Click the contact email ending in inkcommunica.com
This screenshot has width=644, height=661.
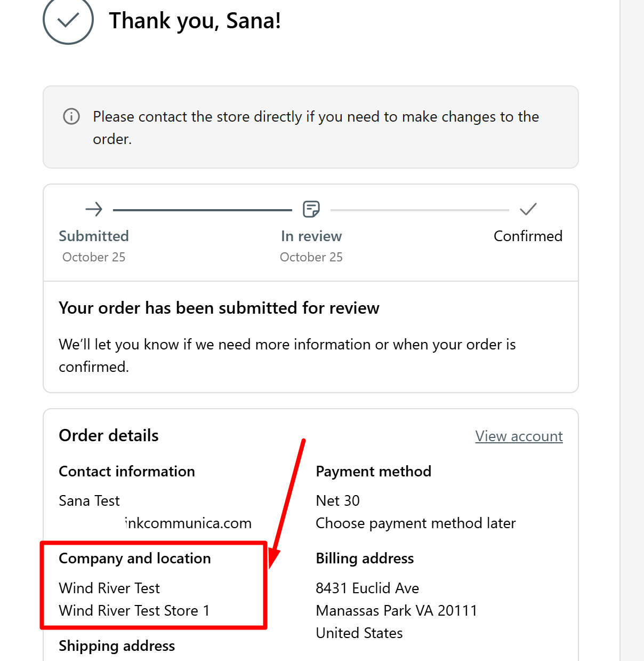pyautogui.click(x=188, y=523)
